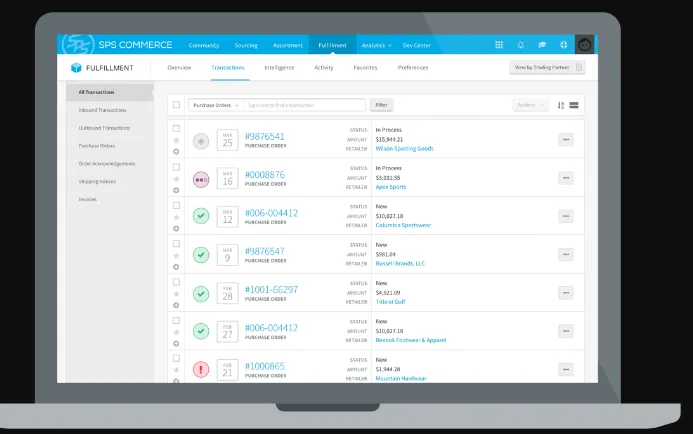The width and height of the screenshot is (693, 434).
Task: Click the Filter button
Action: click(x=381, y=105)
